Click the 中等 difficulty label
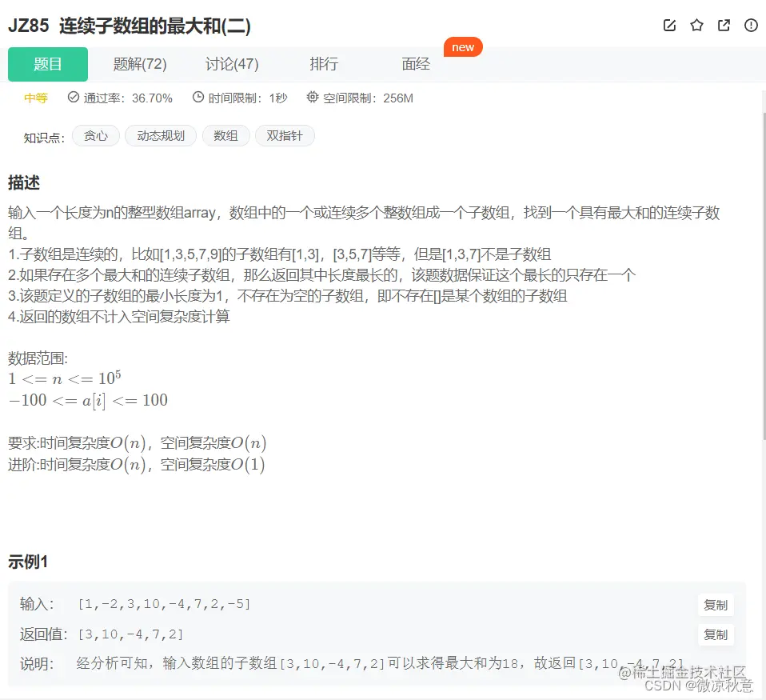Screen dimensions: 766x700 [35, 98]
